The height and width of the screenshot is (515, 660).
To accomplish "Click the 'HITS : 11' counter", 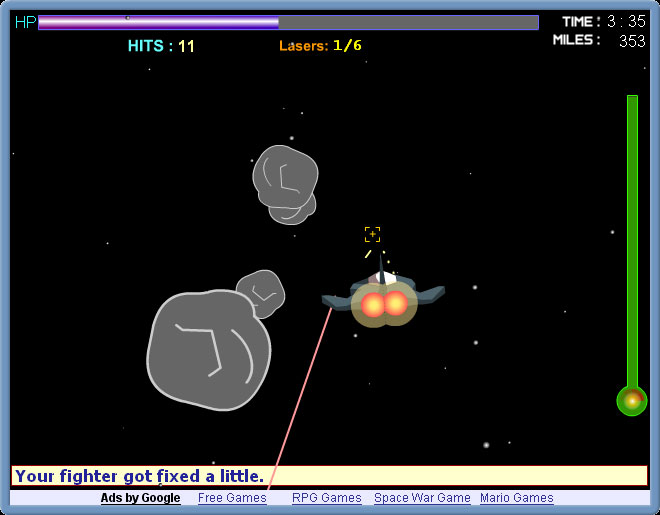I will click(161, 46).
